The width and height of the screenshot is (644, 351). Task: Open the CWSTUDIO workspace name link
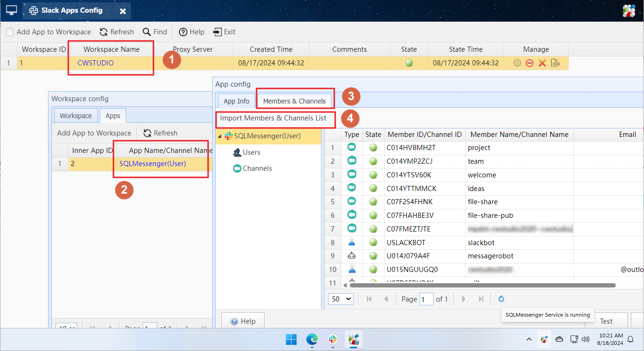click(x=96, y=63)
